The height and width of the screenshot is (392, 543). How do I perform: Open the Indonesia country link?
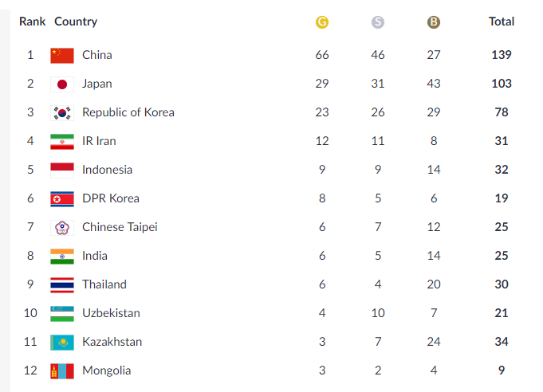[107, 170]
